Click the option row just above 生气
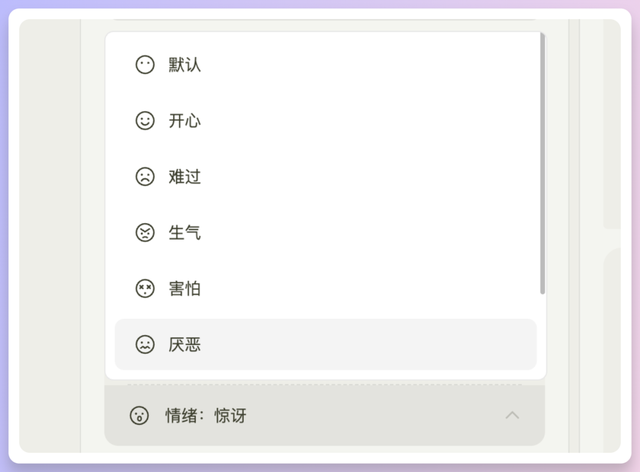Viewport: 640px width, 472px height. [x=325, y=177]
